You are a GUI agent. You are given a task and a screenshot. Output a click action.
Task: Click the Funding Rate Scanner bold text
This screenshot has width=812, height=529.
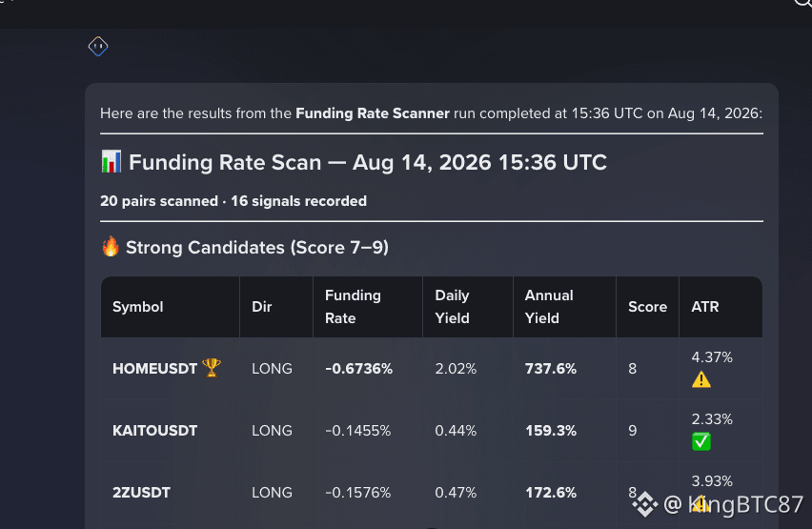(373, 113)
